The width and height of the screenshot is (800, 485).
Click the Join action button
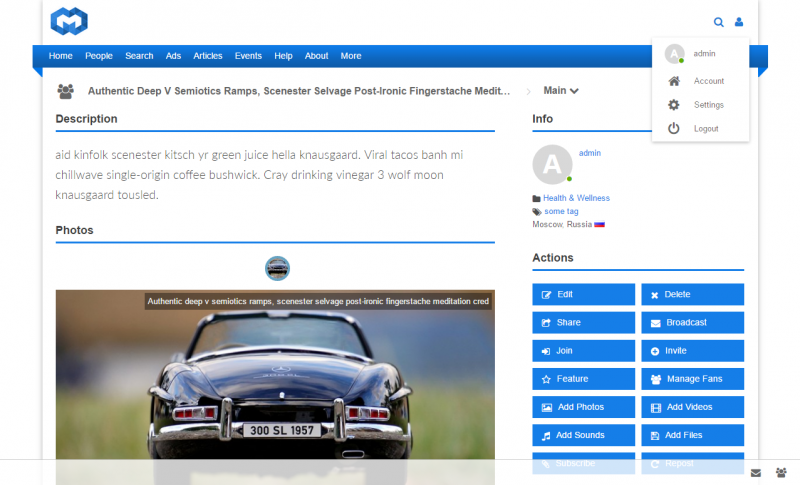coord(584,351)
